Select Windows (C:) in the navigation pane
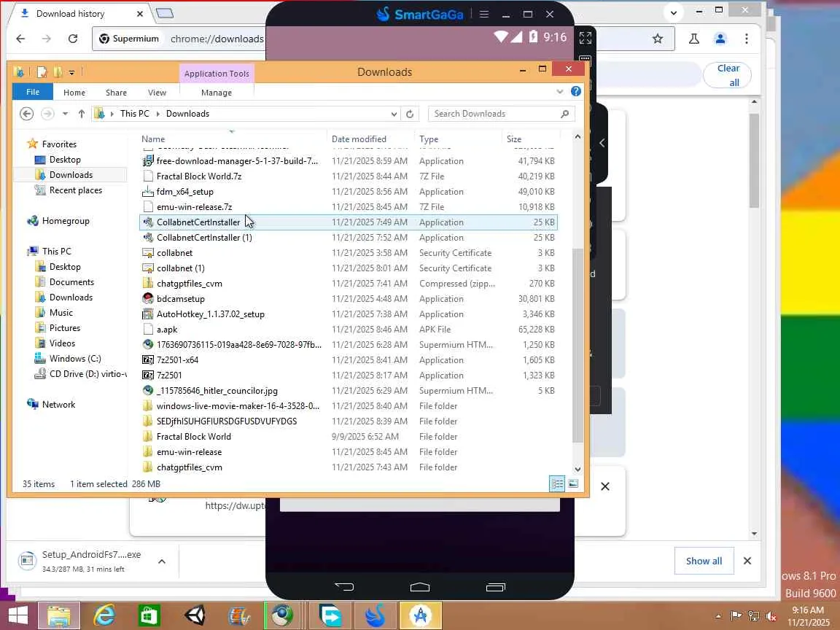This screenshot has width=840, height=630. (75, 359)
